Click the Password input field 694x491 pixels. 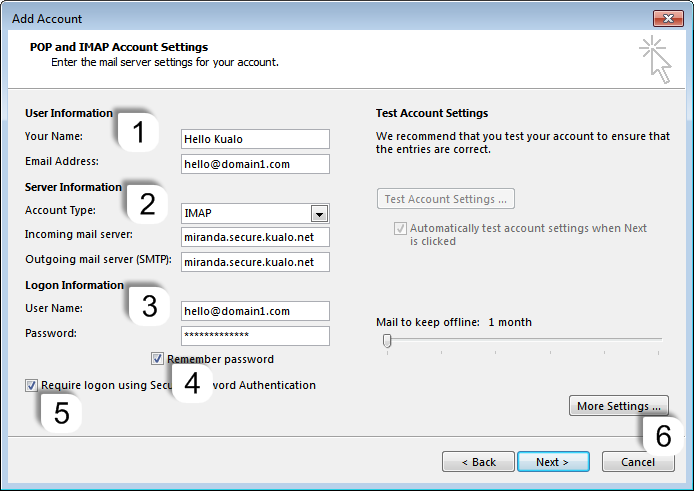(255, 336)
